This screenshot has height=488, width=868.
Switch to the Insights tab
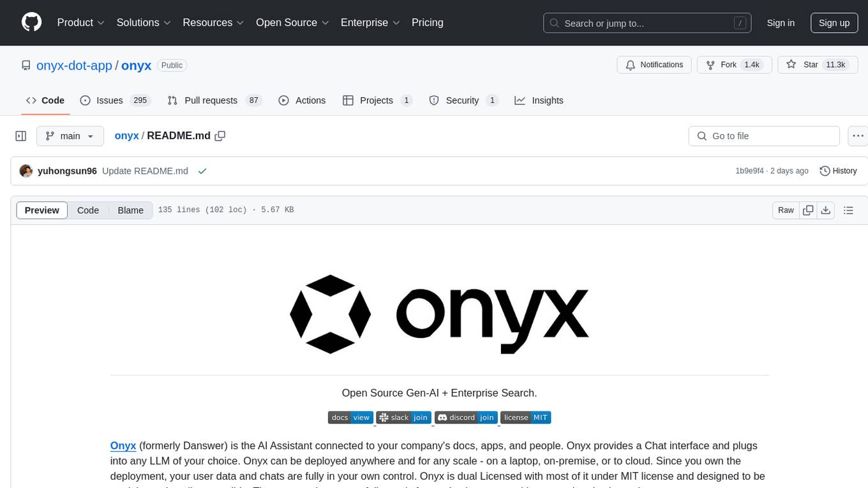click(x=539, y=100)
